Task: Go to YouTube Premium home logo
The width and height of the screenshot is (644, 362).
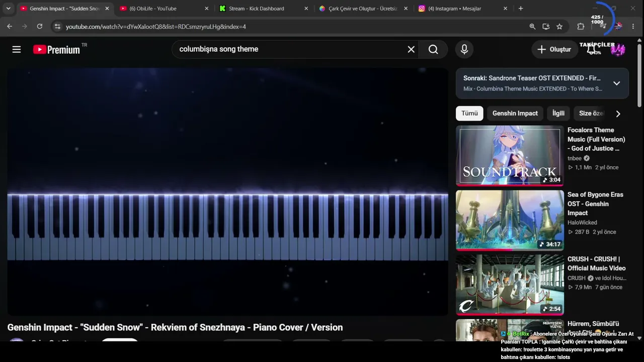Action: (x=56, y=49)
